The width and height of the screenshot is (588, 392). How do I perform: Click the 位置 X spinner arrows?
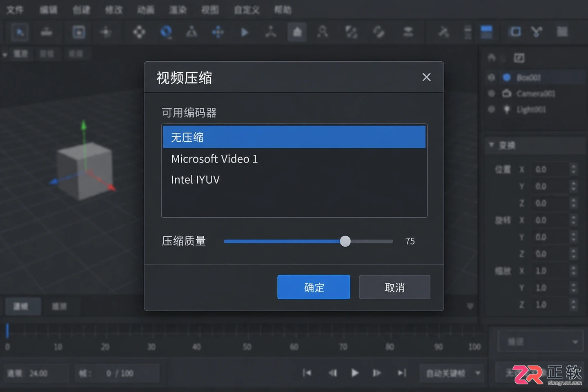[574, 169]
